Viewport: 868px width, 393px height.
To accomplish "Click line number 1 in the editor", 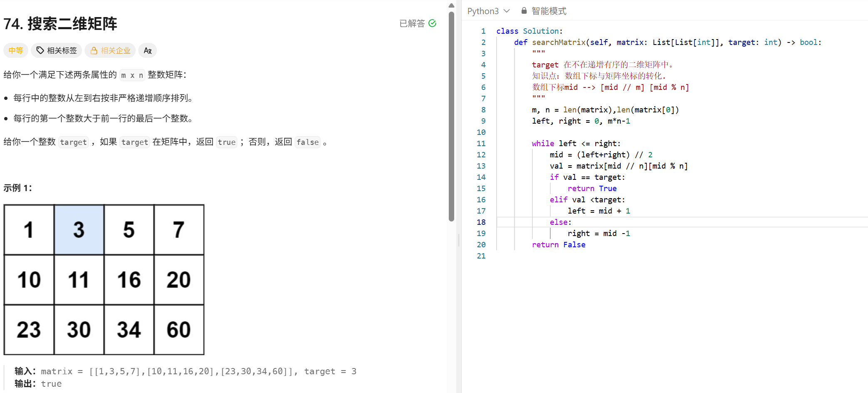I will (483, 31).
